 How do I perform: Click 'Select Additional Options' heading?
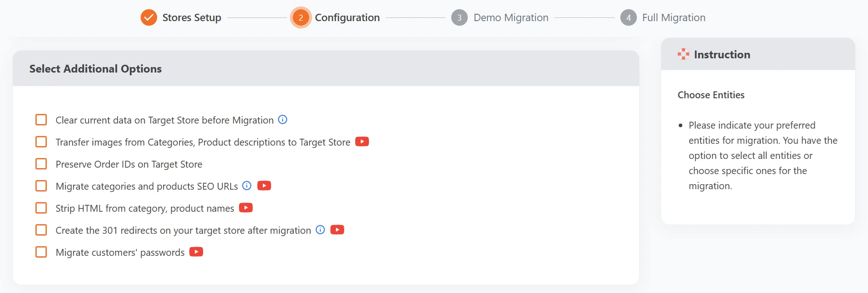click(x=96, y=68)
